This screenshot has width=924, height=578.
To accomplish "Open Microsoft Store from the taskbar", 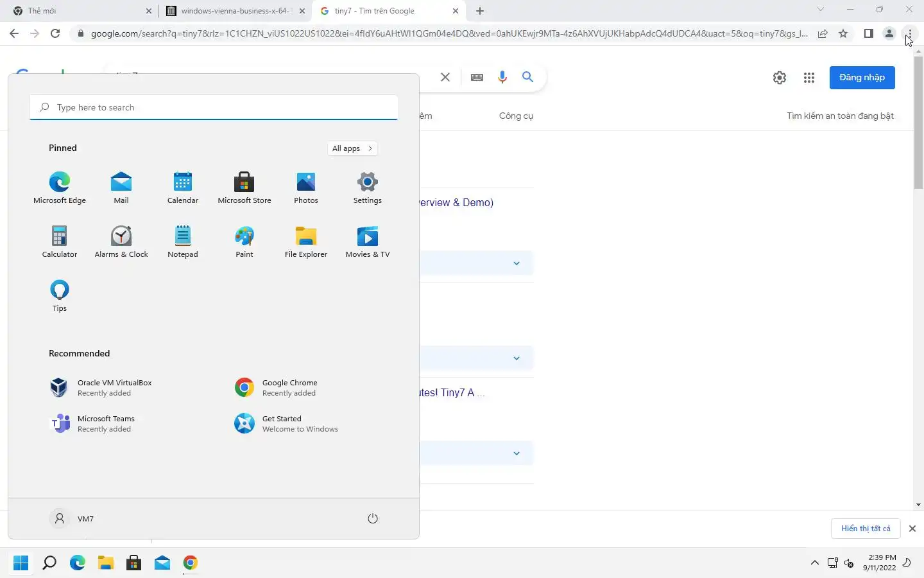I will pyautogui.click(x=133, y=563).
